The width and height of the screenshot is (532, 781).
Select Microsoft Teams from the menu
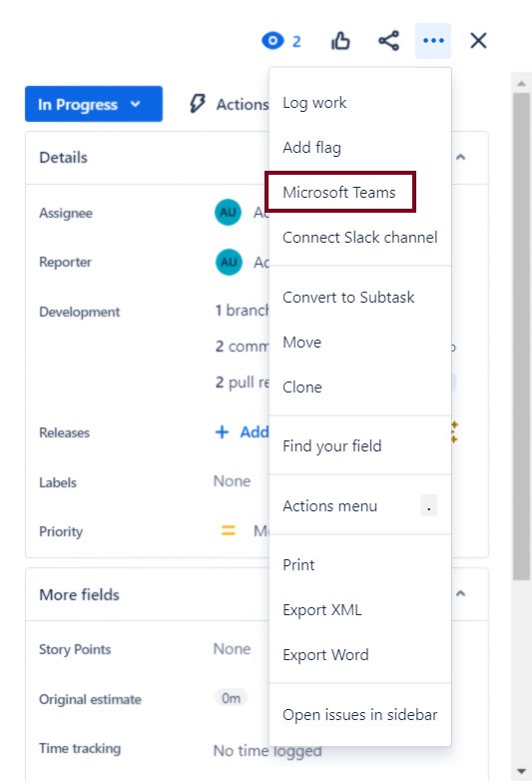[340, 193]
